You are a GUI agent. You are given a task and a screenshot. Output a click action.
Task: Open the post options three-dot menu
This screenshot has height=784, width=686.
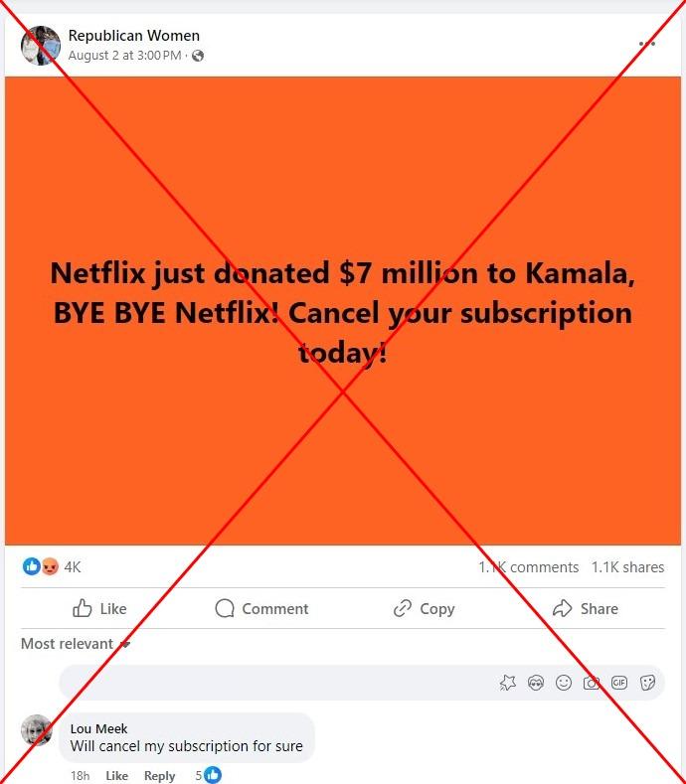pos(647,44)
